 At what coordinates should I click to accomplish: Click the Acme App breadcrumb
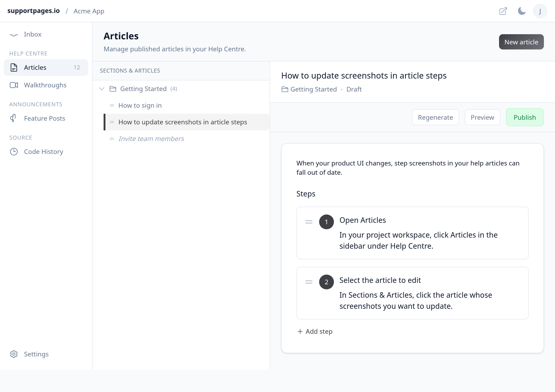click(89, 11)
